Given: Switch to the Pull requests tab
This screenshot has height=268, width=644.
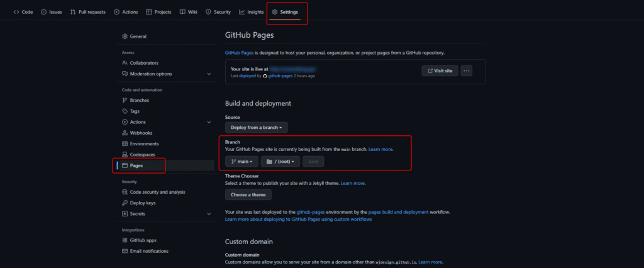Looking at the screenshot, I should pyautogui.click(x=87, y=12).
